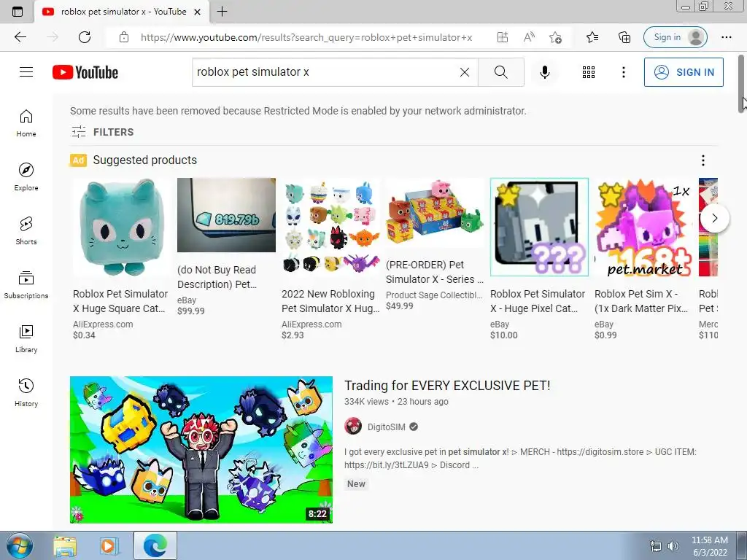Open video title Trading for EVERY EXCLUSIVE PET
This screenshot has width=747, height=560.
[x=447, y=385]
